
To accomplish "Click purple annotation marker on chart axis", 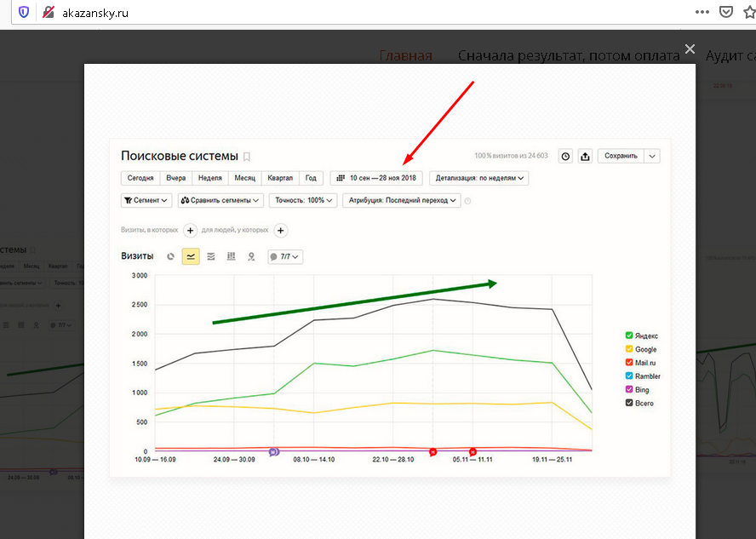I will (x=274, y=452).
